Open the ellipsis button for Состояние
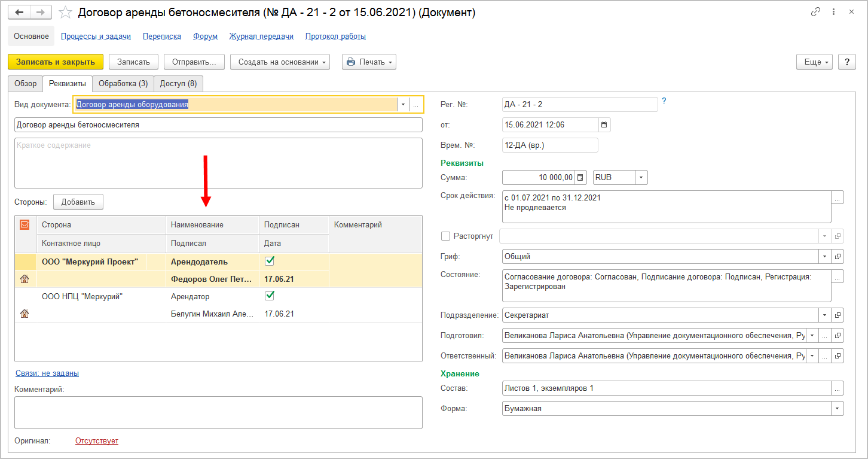This screenshot has height=459, width=868. [838, 276]
